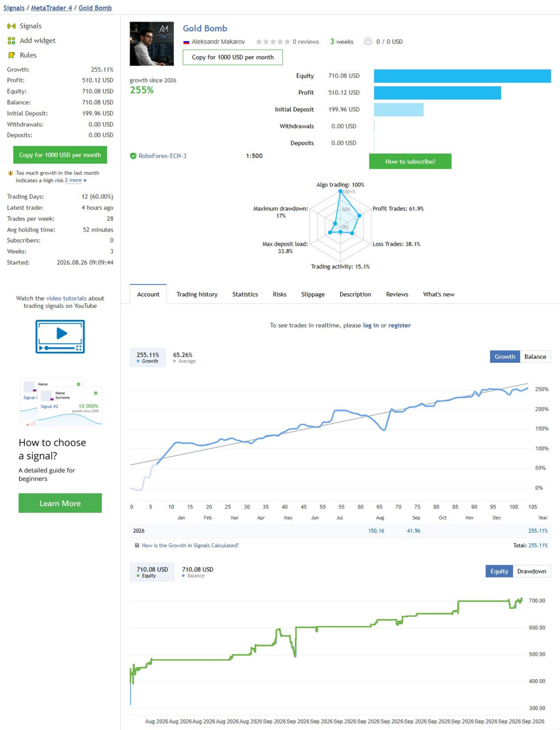The height and width of the screenshot is (730, 560).
Task: Open the Signals breadcrumb link
Action: click(14, 8)
